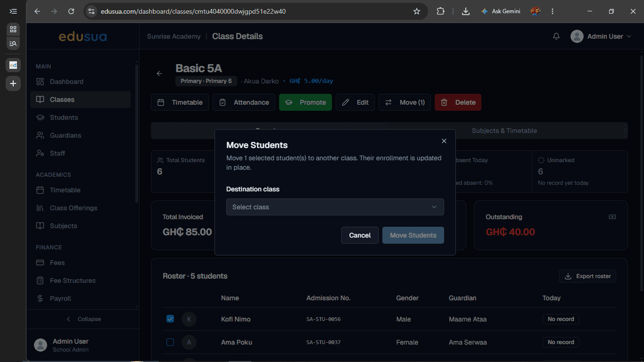Open Staff page in the sidebar

pos(80,153)
